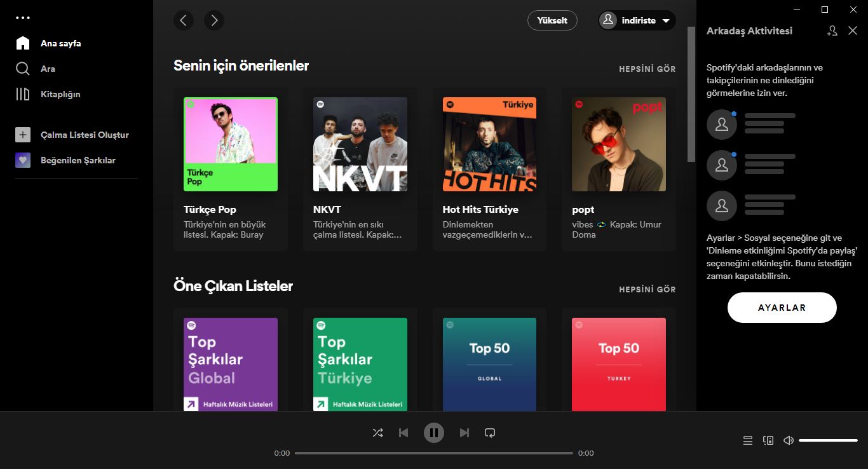The image size is (868, 469).
Task: Open Kitaplığın in the sidebar
Action: [60, 94]
